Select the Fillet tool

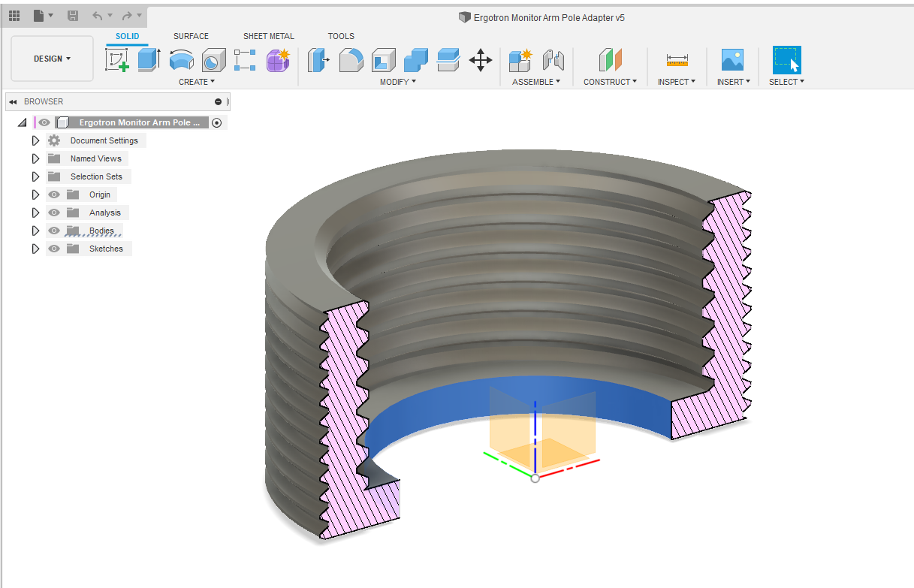tap(351, 59)
